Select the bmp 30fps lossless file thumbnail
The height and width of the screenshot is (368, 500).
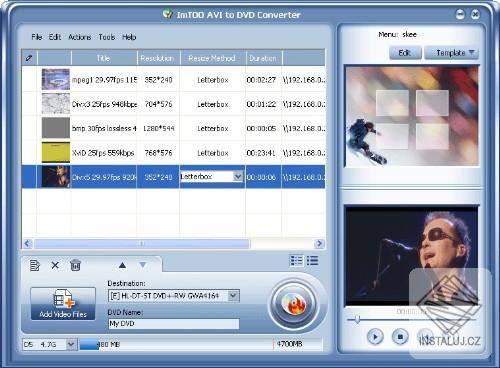click(56, 128)
